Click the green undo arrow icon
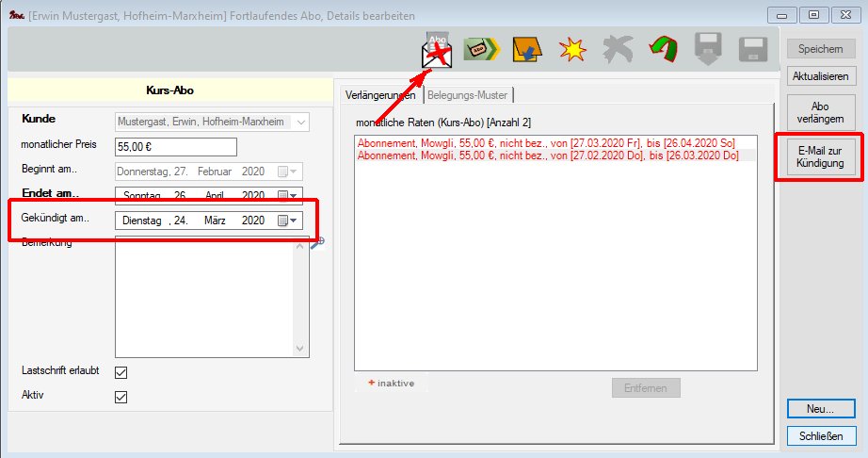Viewport: 868px width, 458px height. [665, 50]
